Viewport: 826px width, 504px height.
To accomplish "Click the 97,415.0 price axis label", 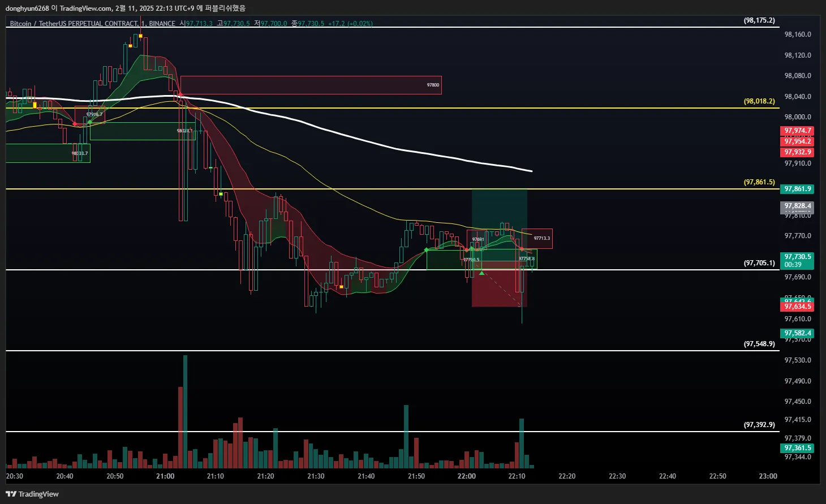I will coord(798,420).
